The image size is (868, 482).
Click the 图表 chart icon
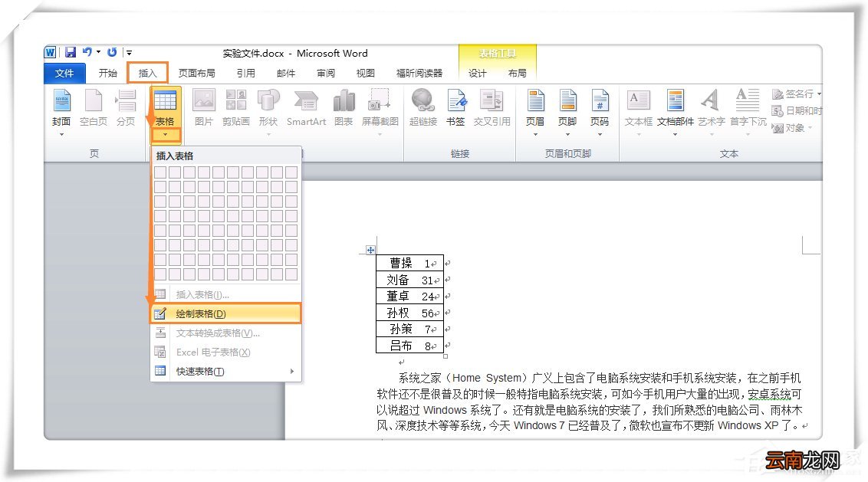[344, 100]
